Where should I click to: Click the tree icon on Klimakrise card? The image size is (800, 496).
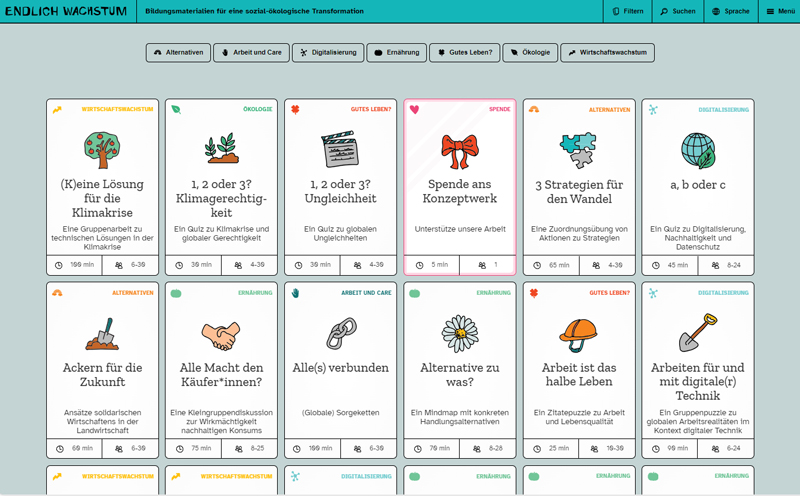point(102,149)
